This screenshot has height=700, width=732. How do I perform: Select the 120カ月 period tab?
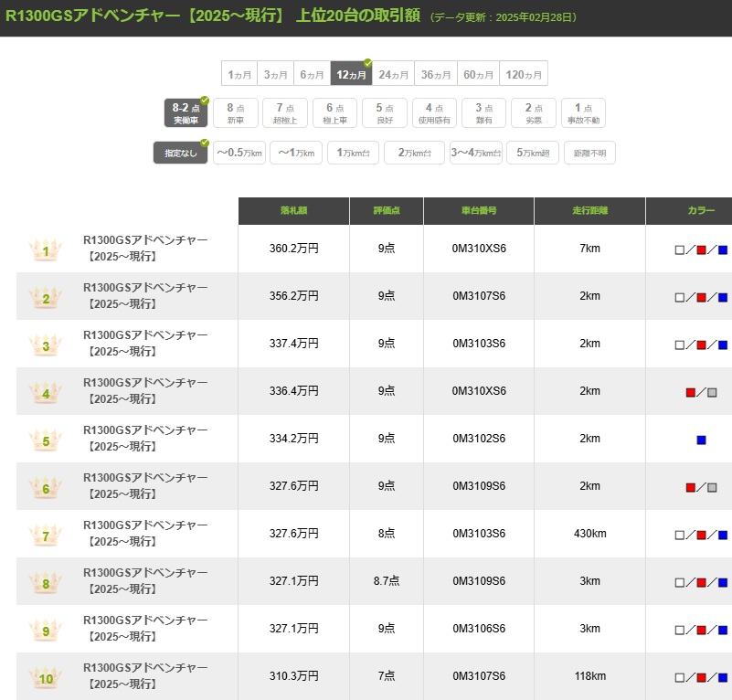pyautogui.click(x=524, y=74)
